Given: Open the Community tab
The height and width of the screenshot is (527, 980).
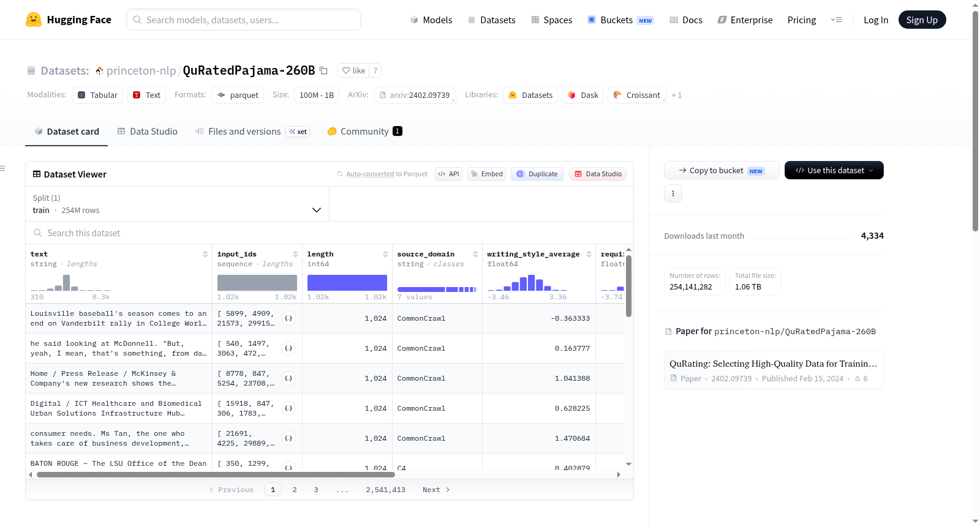Looking at the screenshot, I should click(364, 132).
